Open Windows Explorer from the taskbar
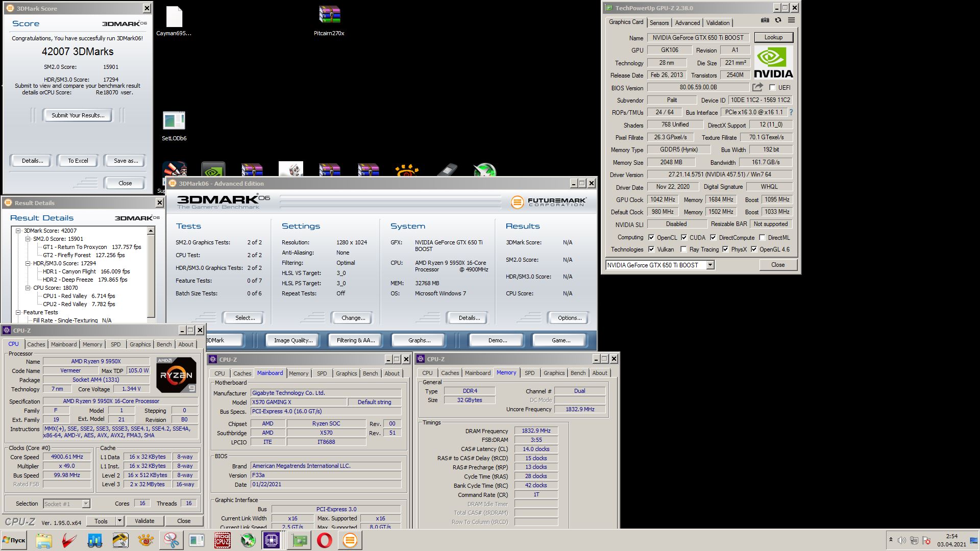 click(44, 540)
